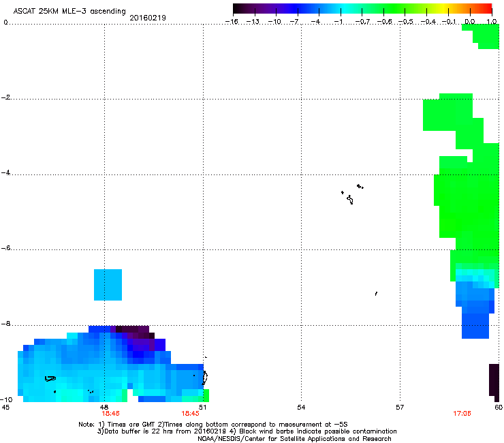Click the "-16" color scale label

point(232,22)
